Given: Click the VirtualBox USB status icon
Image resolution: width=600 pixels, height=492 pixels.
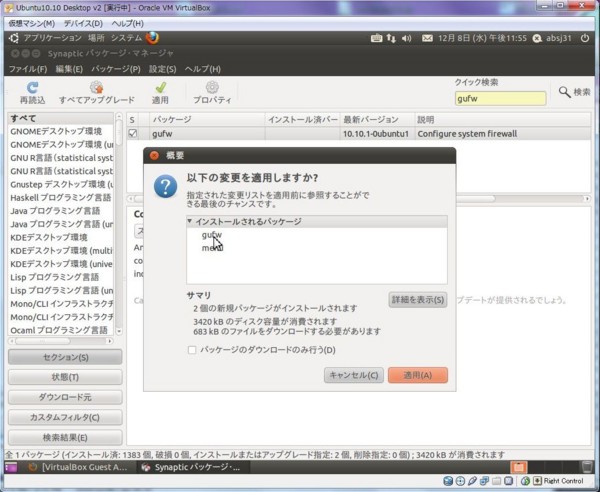Looking at the screenshot, I should 472,481.
